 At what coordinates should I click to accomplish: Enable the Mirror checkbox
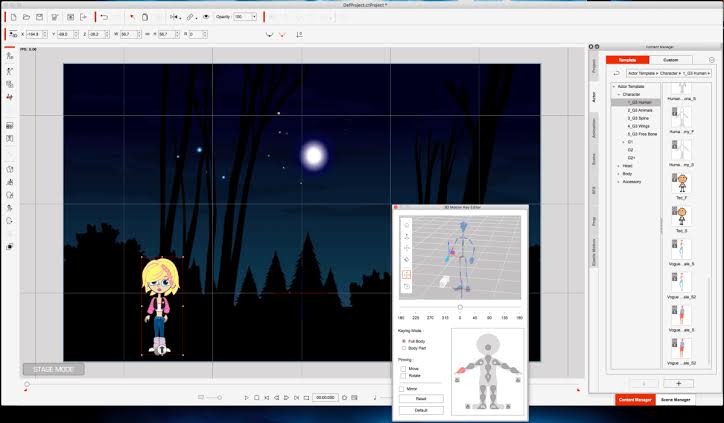402,389
